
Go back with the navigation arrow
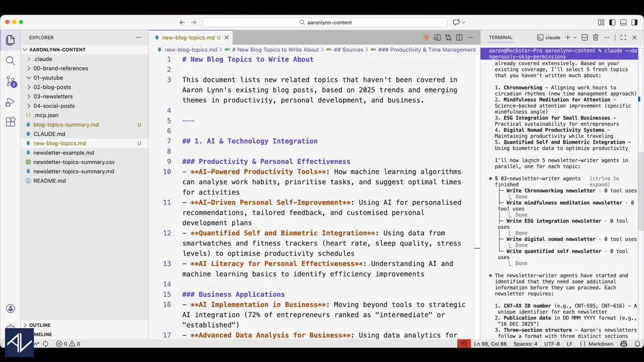[182, 23]
